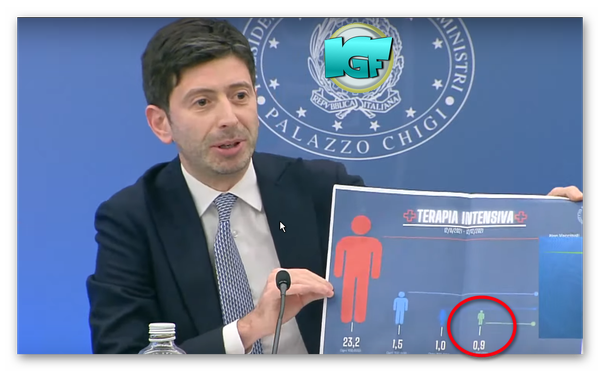
Task: Click the large red person figure
Action: (358, 269)
